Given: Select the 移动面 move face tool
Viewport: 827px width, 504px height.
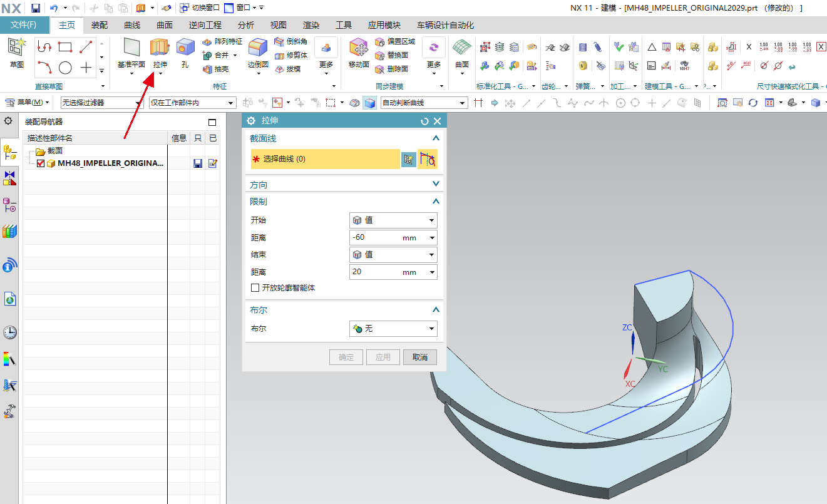Looking at the screenshot, I should 359,48.
